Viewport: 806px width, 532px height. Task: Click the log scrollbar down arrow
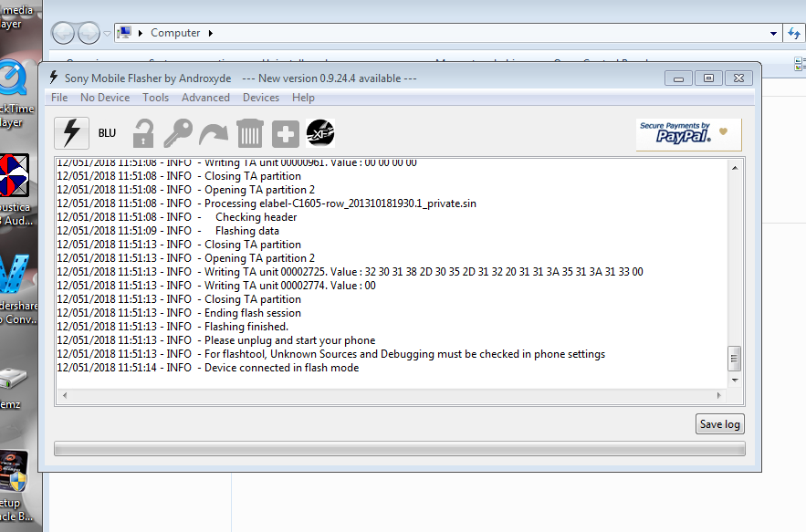tap(735, 381)
